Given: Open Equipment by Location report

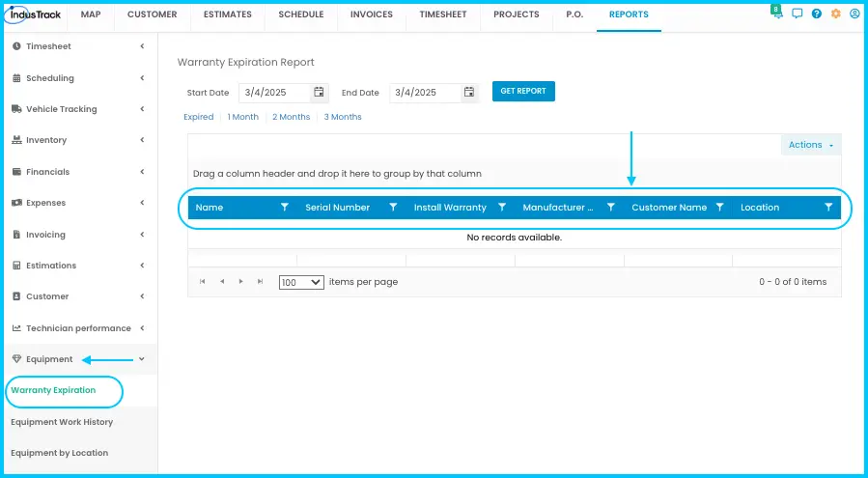Looking at the screenshot, I should click(x=59, y=453).
